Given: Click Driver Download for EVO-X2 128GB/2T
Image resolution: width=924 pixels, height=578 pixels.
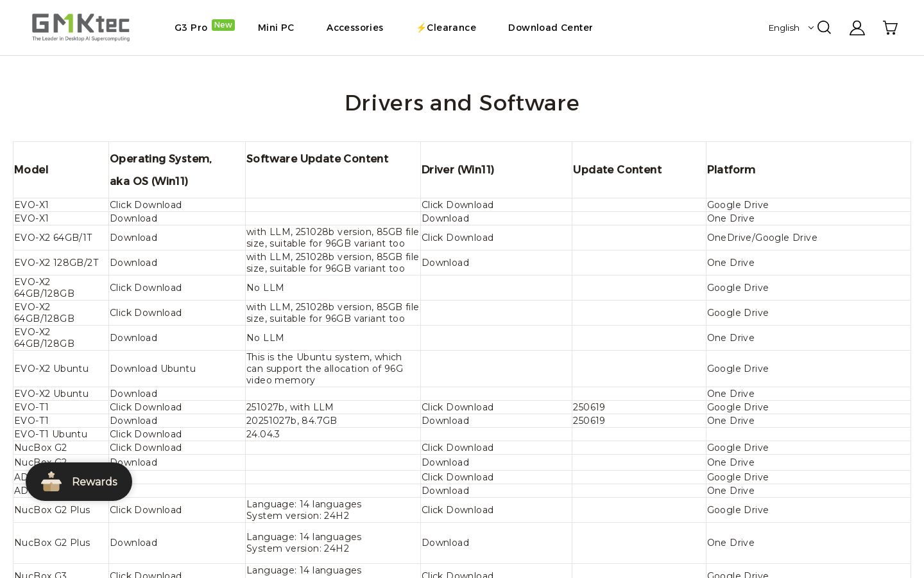Looking at the screenshot, I should (x=445, y=263).
